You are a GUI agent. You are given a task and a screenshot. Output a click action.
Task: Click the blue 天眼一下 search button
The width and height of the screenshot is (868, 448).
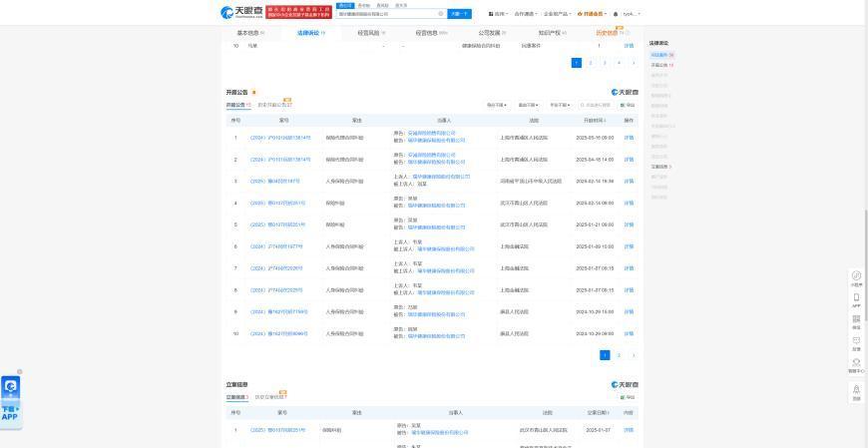pos(459,14)
